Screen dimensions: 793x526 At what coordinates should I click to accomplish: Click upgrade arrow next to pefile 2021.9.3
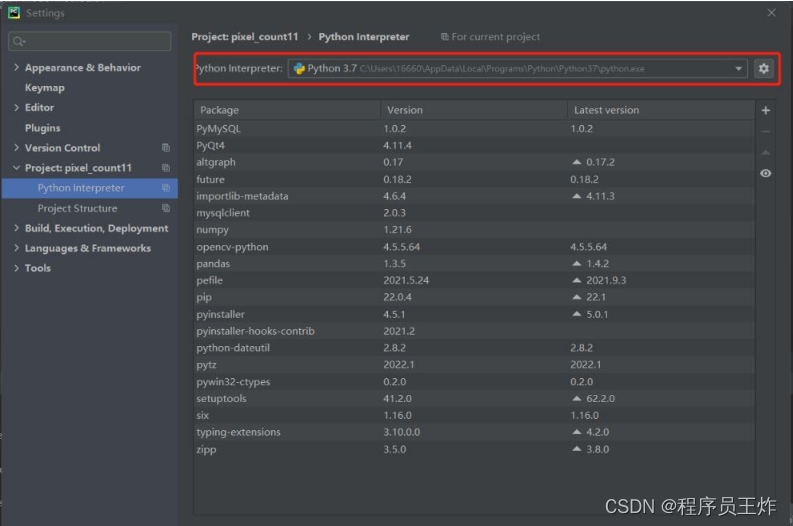577,280
